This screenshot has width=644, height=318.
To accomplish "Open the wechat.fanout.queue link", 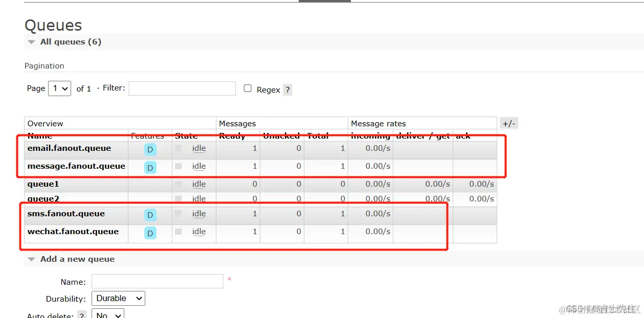I will pyautogui.click(x=73, y=232).
